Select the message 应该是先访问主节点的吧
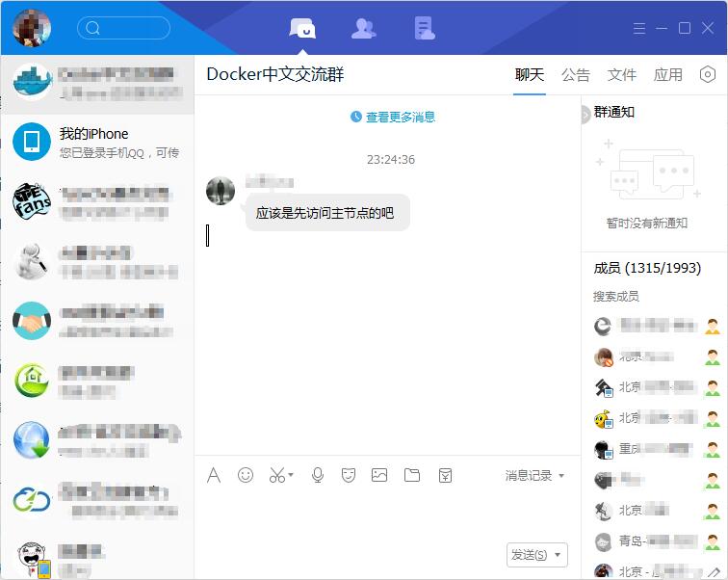The width and height of the screenshot is (728, 580). pyautogui.click(x=327, y=213)
